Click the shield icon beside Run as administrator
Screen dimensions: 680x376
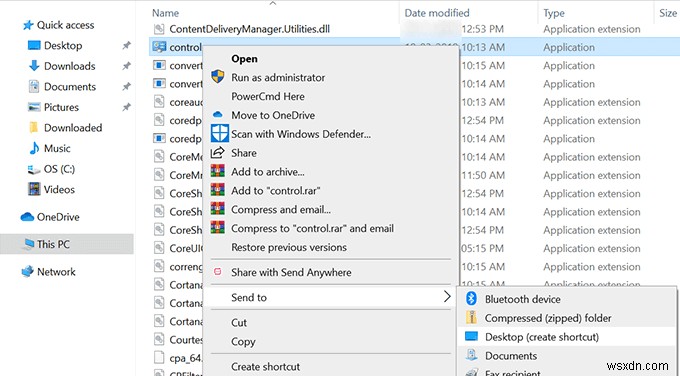pos(218,77)
